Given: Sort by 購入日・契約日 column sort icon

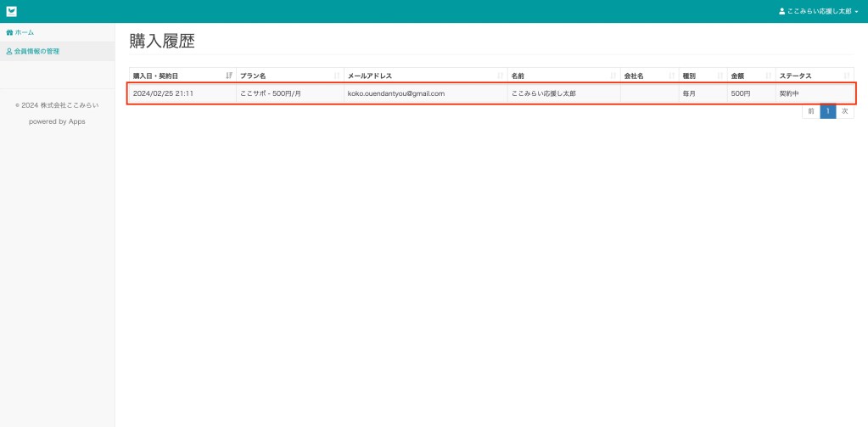Looking at the screenshot, I should pos(229,76).
